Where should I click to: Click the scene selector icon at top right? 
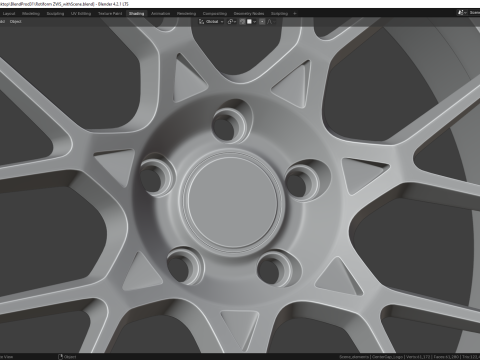pos(461,13)
